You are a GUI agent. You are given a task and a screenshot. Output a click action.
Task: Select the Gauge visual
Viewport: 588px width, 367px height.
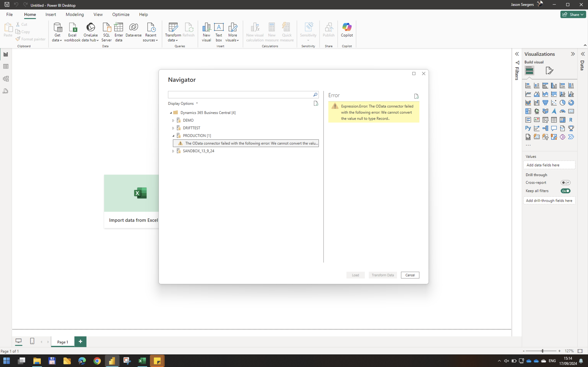pos(562,111)
